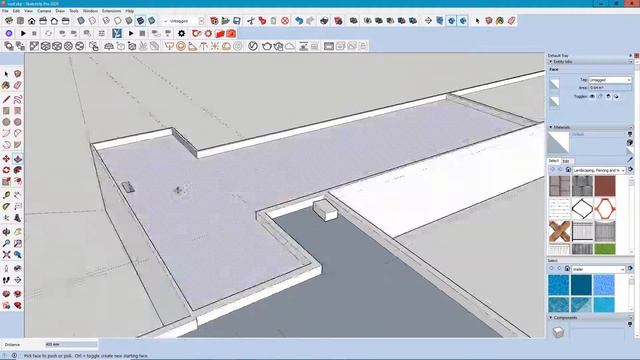Click the materials list vertical scrollbar

coord(631,215)
